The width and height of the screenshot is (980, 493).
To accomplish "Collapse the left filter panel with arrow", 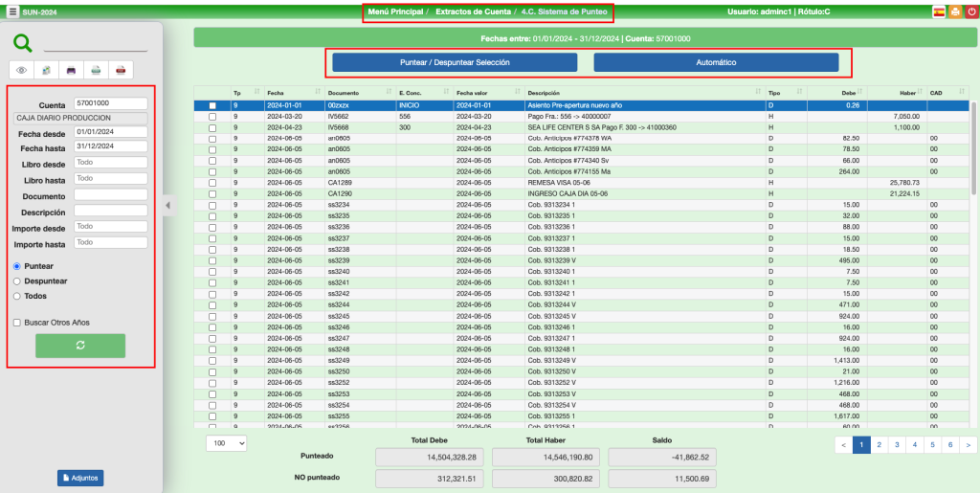I will pos(168,204).
